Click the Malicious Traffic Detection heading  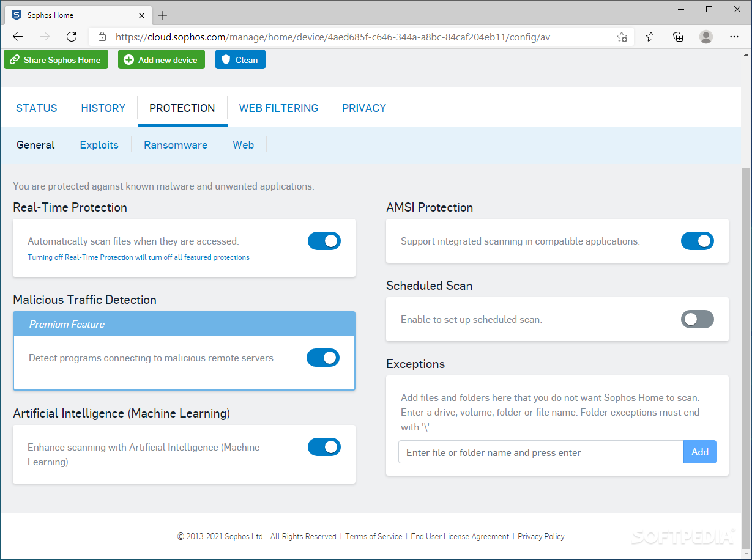point(85,300)
